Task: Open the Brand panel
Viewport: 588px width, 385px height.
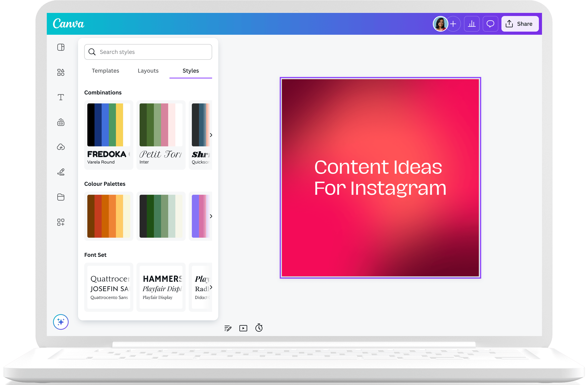Action: click(60, 122)
